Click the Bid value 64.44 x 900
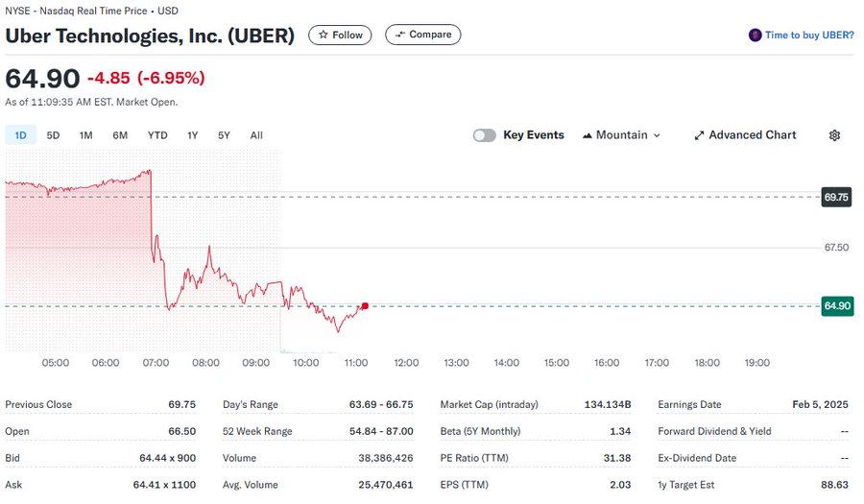This screenshot has width=864, height=504. coord(167,458)
